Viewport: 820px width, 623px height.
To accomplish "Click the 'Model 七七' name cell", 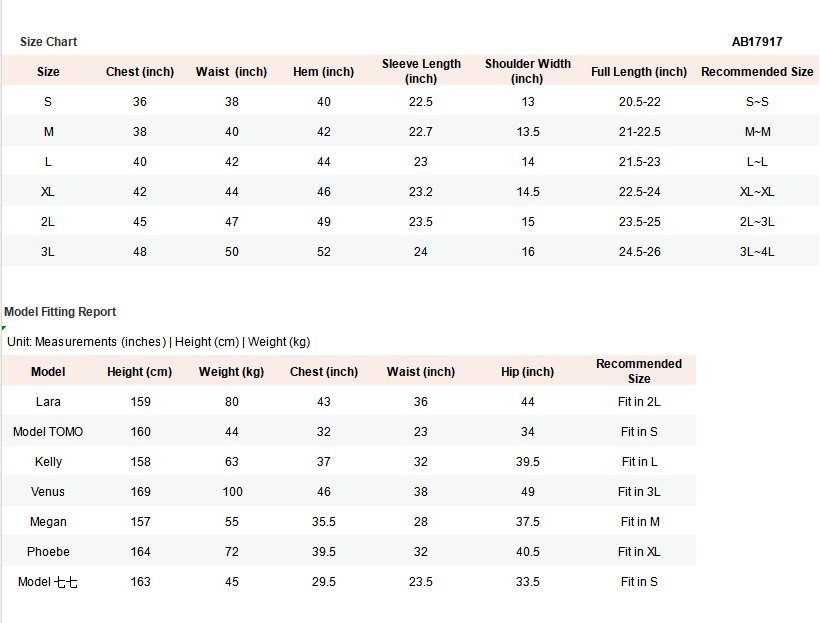I will (48, 582).
